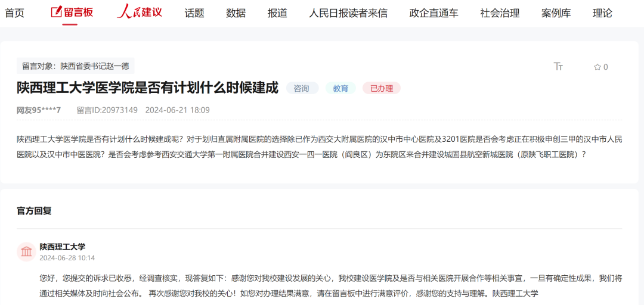Click the 官方回复 heading

pos(34,211)
